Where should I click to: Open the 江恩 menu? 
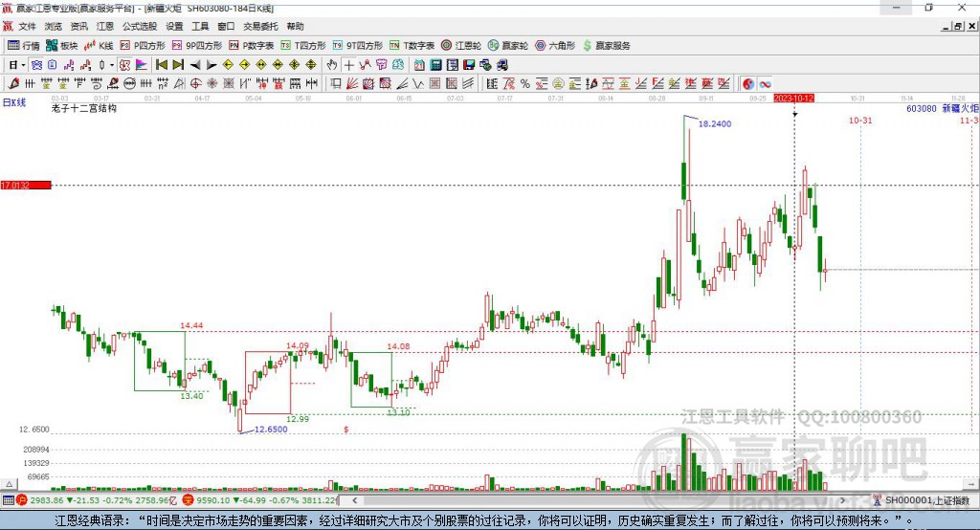(105, 26)
